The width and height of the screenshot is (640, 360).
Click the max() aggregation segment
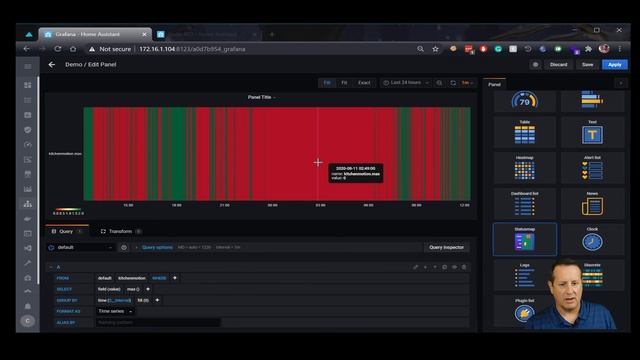click(133, 289)
